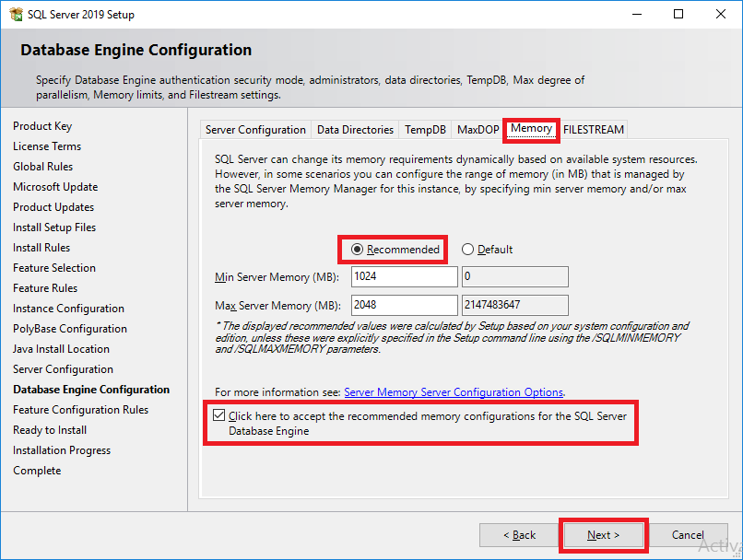Click the Server Configuration step in sidebar
The height and width of the screenshot is (560, 743).
coord(63,369)
